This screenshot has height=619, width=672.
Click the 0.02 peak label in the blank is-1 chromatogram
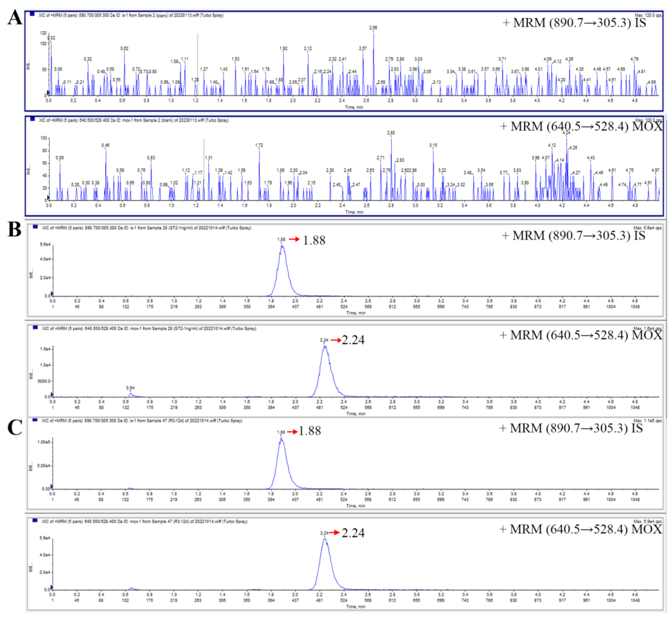coord(52,38)
